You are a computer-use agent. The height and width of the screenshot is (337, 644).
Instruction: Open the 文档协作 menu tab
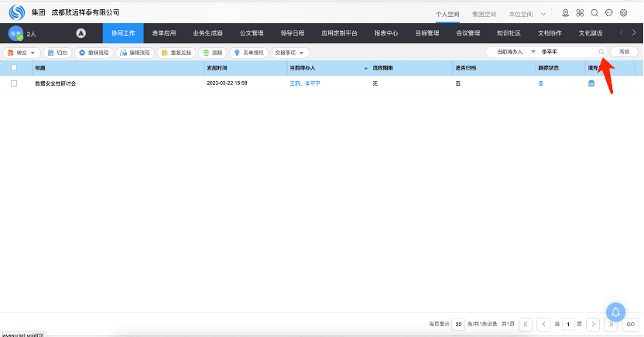click(550, 33)
